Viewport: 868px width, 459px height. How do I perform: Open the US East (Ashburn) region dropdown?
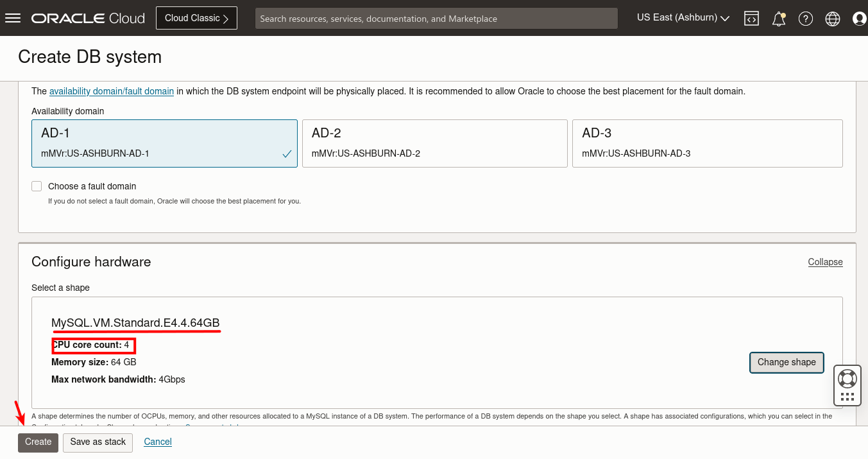pos(683,18)
